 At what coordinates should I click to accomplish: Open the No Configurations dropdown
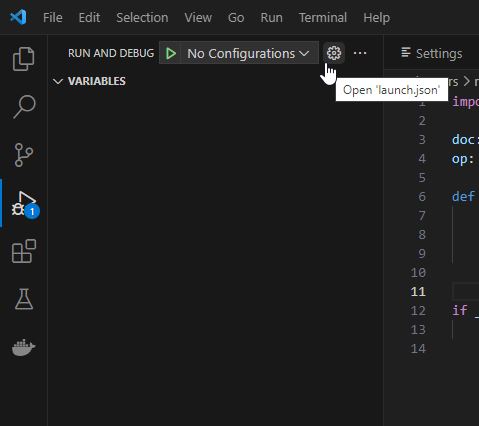tap(248, 53)
